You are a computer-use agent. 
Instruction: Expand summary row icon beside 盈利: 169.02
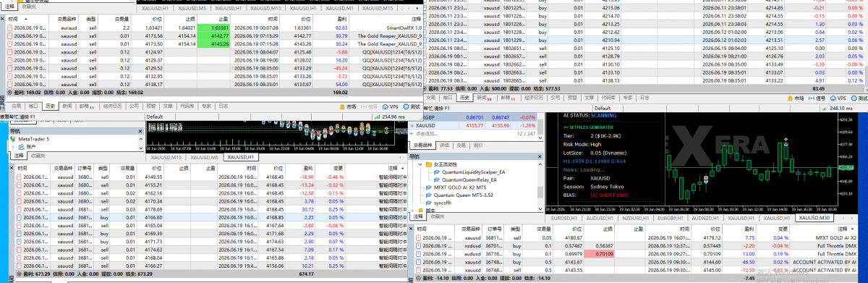point(9,92)
